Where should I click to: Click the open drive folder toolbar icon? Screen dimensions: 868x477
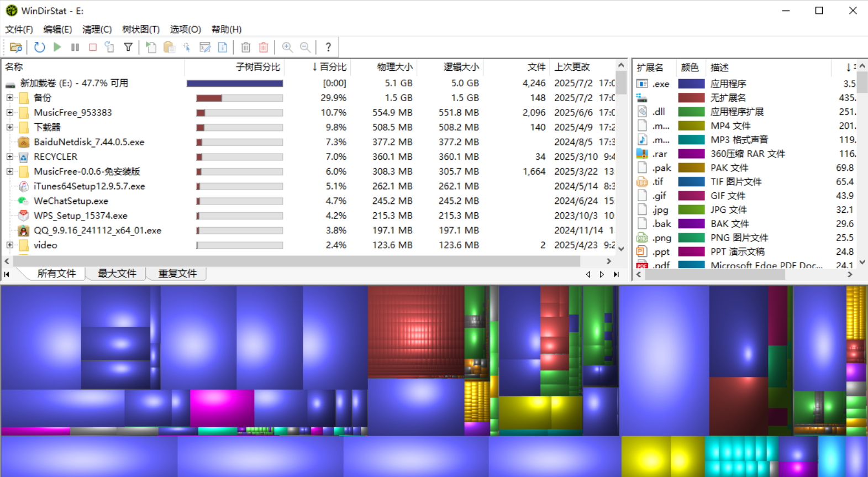coord(16,48)
